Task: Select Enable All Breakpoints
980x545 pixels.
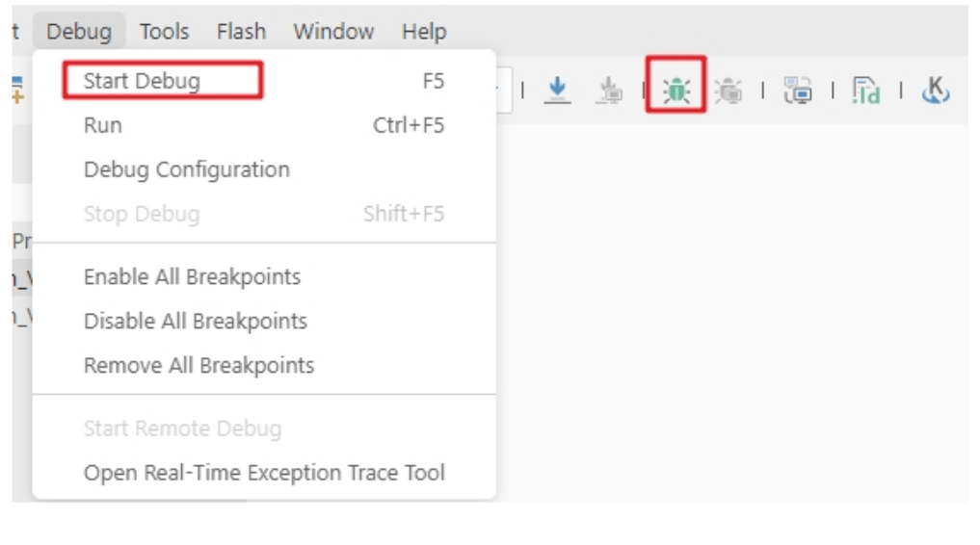Action: coord(264,276)
